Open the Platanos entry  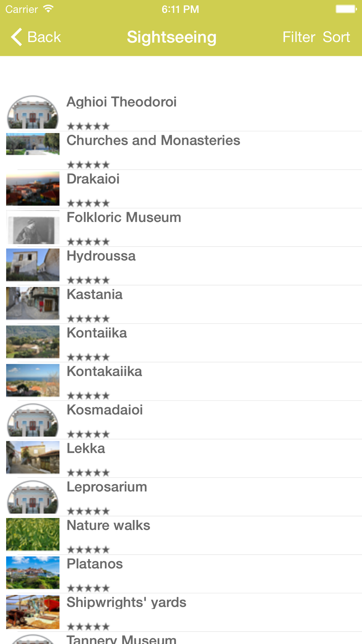181,574
